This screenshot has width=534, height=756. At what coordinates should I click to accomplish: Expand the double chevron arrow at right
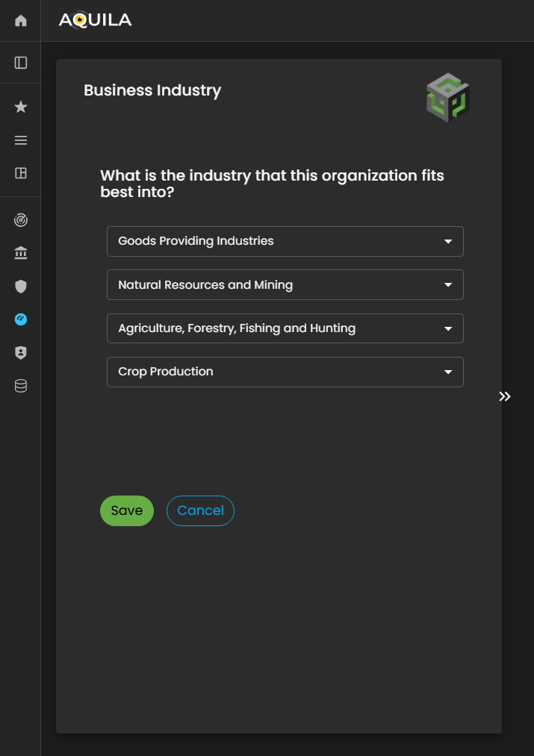click(505, 396)
